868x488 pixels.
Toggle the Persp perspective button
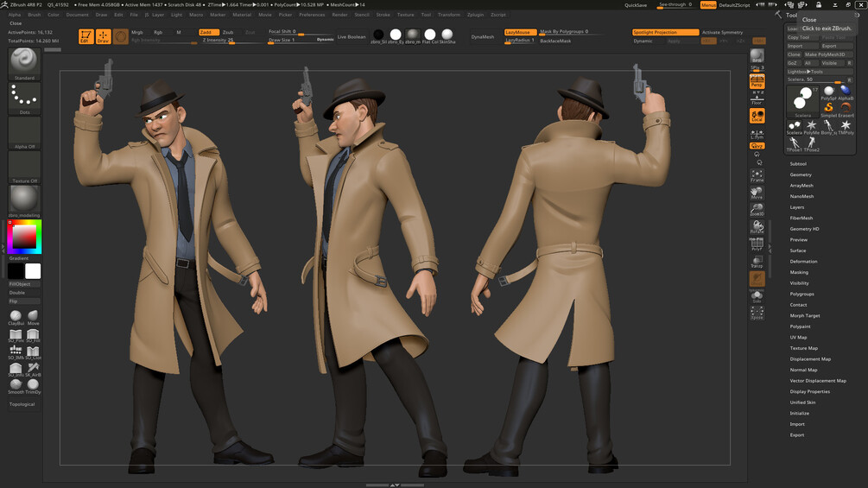pyautogui.click(x=757, y=81)
